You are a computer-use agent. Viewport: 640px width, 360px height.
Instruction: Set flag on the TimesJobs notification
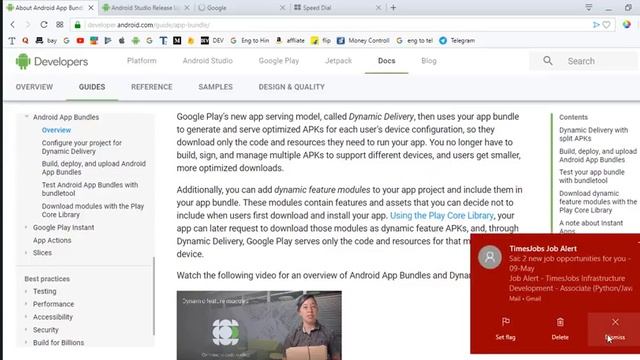tap(505, 329)
